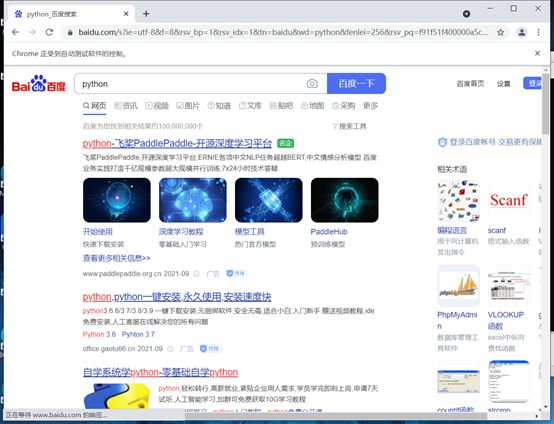This screenshot has width=554, height=424.
Task: Click 模型工具 link
Action: [249, 232]
